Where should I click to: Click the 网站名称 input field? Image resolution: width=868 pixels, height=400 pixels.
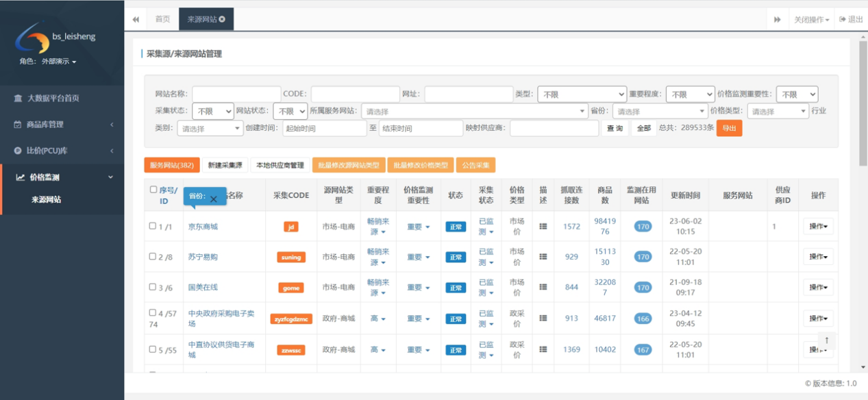[236, 95]
